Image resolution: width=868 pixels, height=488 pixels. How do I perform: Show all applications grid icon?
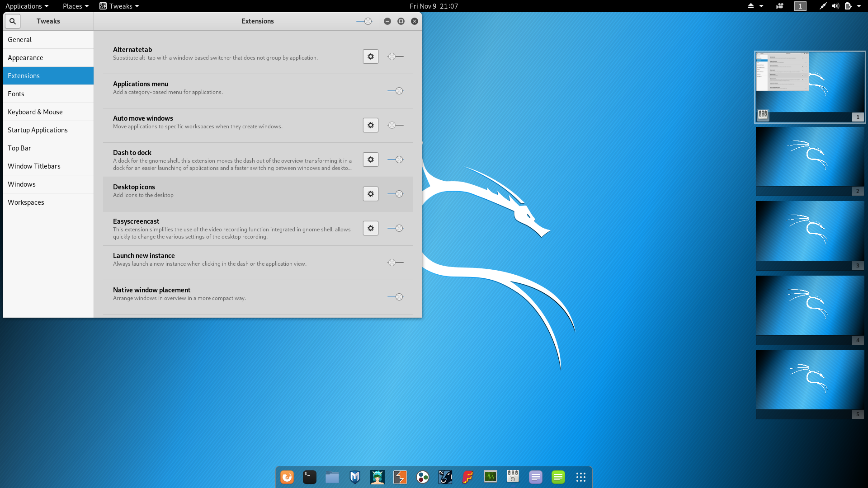click(581, 477)
